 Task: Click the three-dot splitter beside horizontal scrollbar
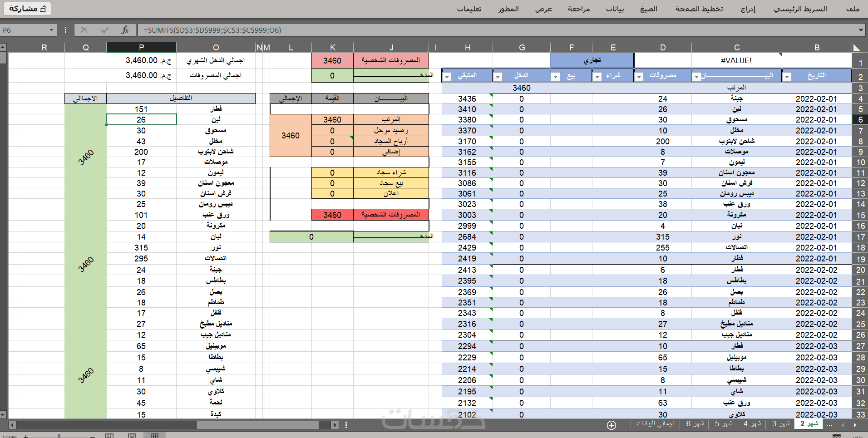(346, 425)
